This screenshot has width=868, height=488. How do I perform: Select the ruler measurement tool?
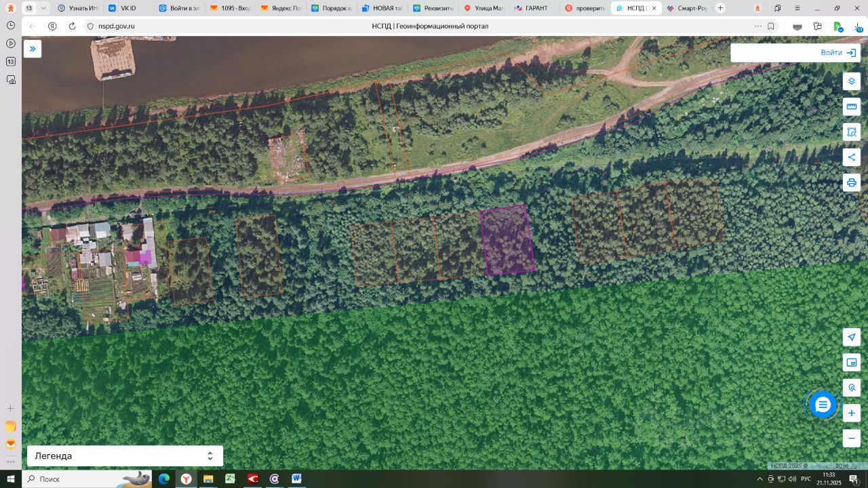click(852, 106)
